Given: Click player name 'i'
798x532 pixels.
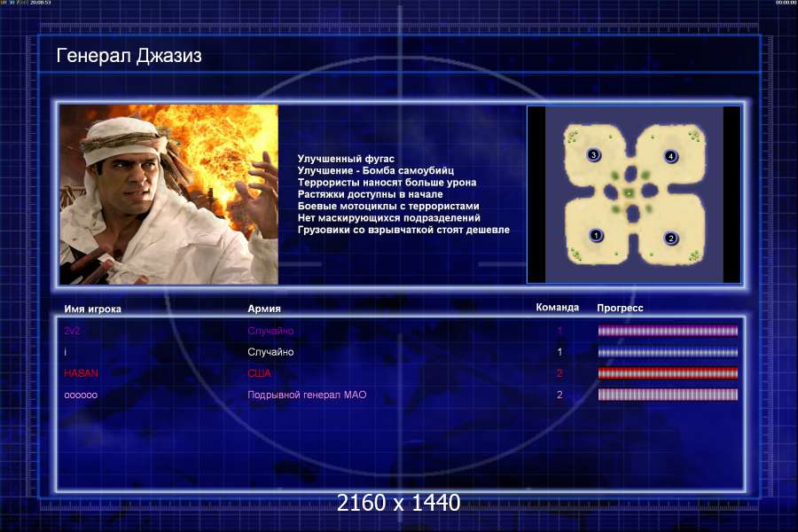Looking at the screenshot, I should [65, 352].
